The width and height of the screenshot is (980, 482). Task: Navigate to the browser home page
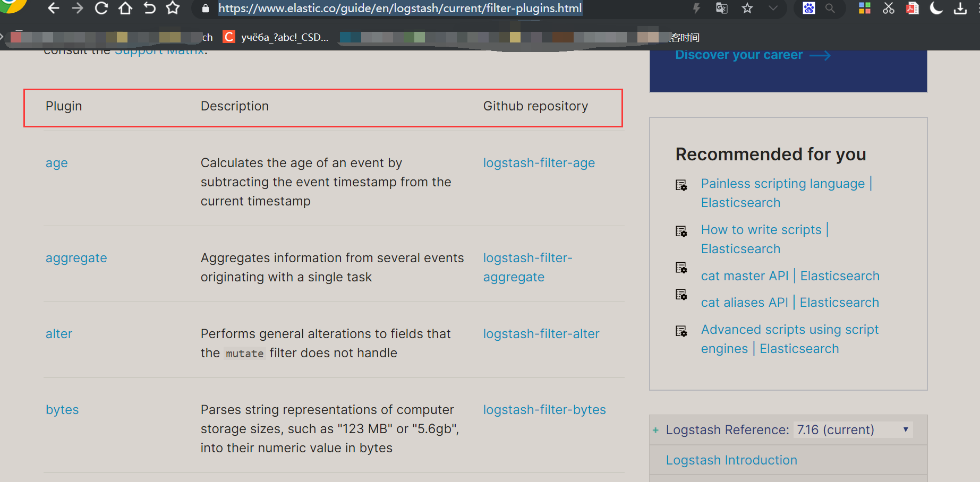coord(124,8)
